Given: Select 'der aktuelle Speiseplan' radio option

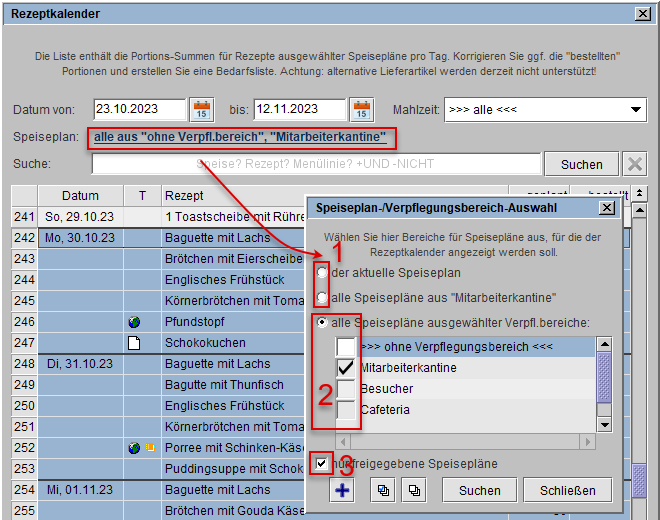Looking at the screenshot, I should pos(322,273).
